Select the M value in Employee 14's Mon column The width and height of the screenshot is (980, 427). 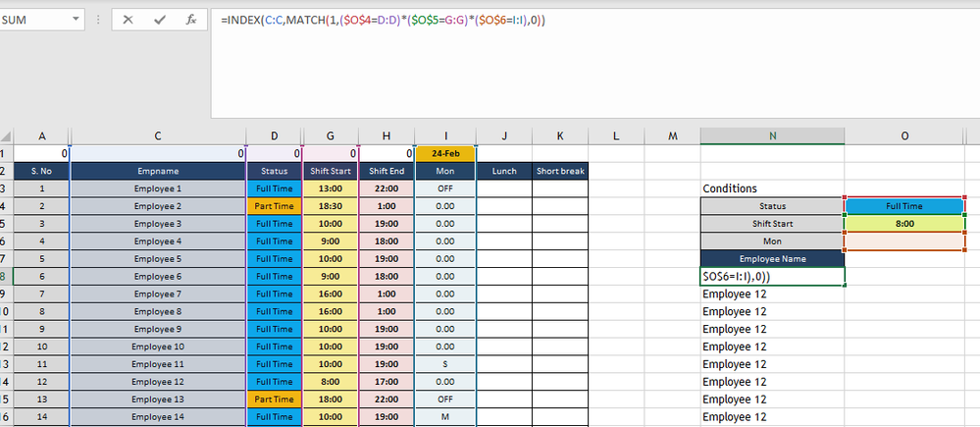(x=445, y=416)
